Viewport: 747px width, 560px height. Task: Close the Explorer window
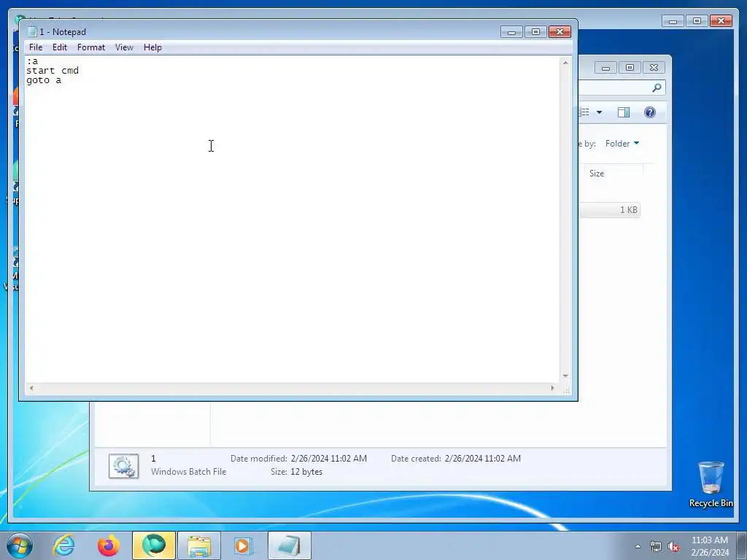click(654, 68)
